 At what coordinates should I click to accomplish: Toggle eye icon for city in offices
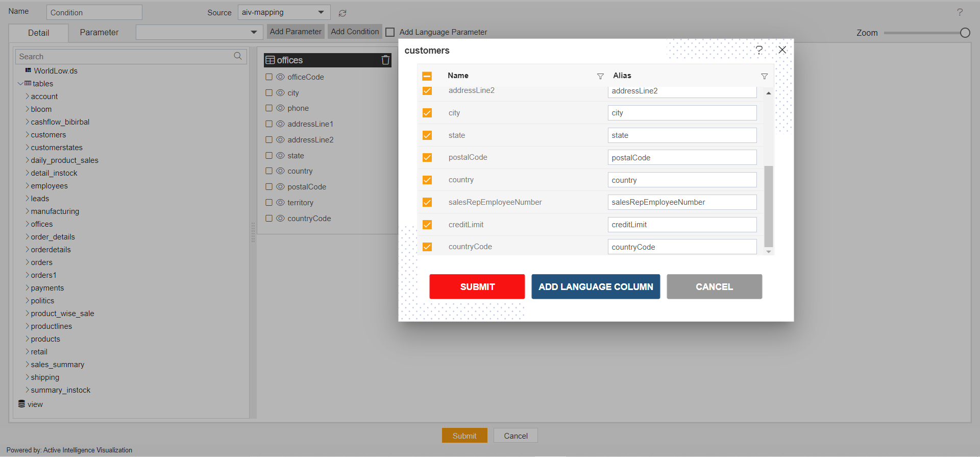(x=280, y=93)
